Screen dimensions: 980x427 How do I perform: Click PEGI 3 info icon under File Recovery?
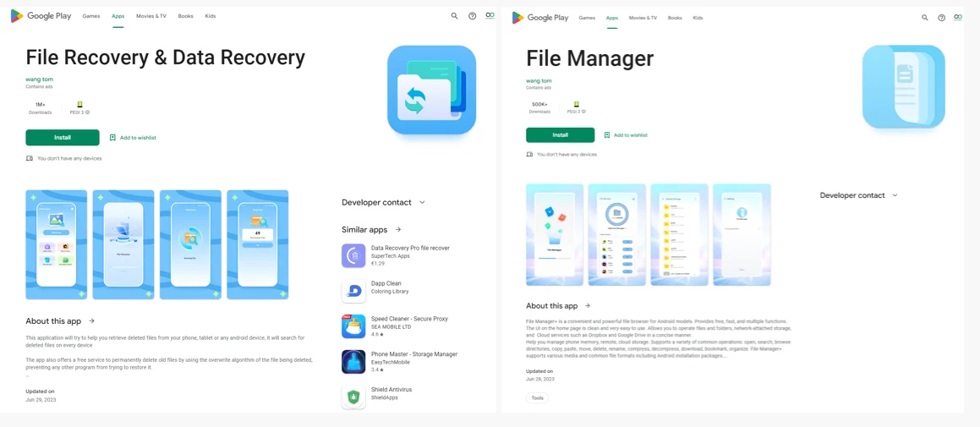click(87, 112)
